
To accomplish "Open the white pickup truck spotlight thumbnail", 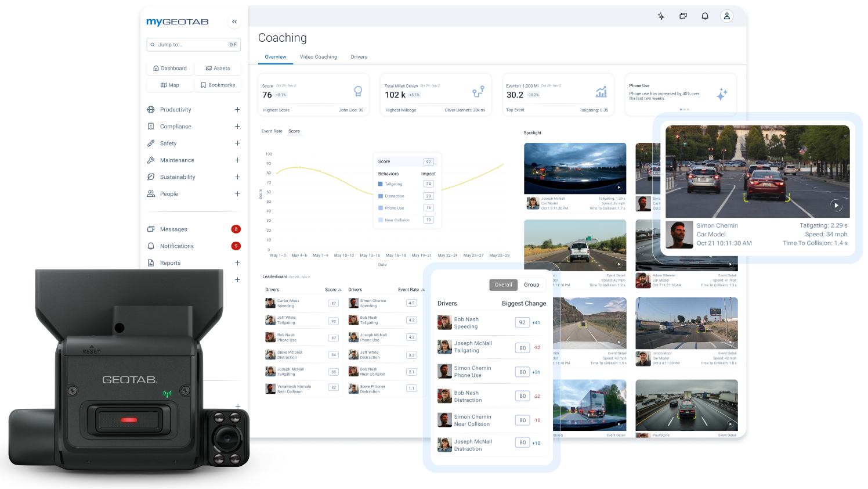I will pyautogui.click(x=575, y=245).
